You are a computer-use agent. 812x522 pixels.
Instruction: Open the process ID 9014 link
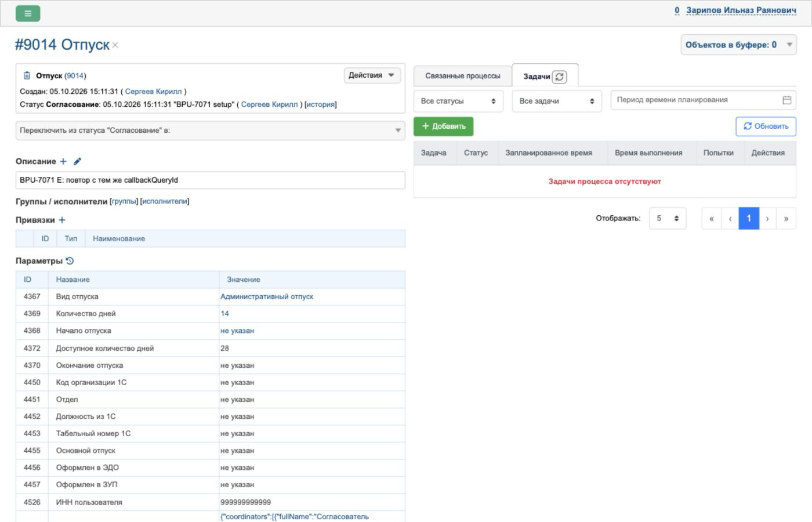75,75
